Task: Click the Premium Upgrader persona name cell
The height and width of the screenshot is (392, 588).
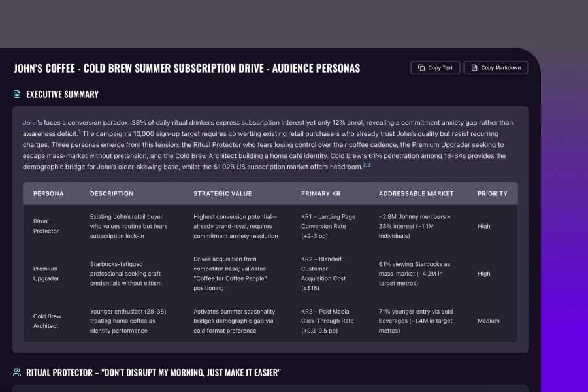Action: pyautogui.click(x=46, y=274)
